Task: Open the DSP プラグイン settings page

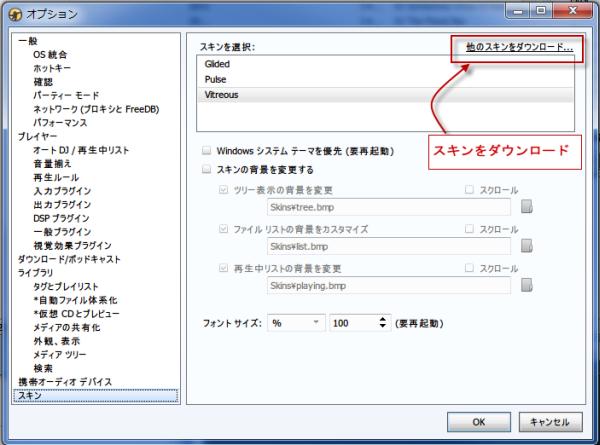Action: pyautogui.click(x=61, y=218)
